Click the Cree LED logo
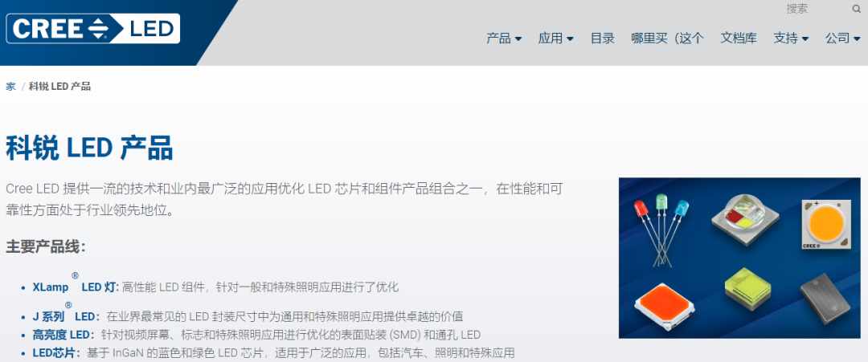The image size is (868, 362). (x=93, y=28)
